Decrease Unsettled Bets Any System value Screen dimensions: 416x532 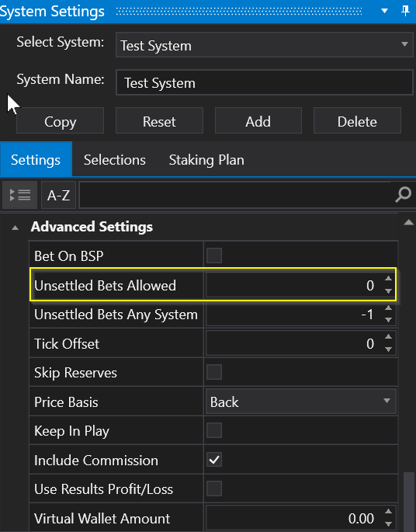(x=389, y=320)
